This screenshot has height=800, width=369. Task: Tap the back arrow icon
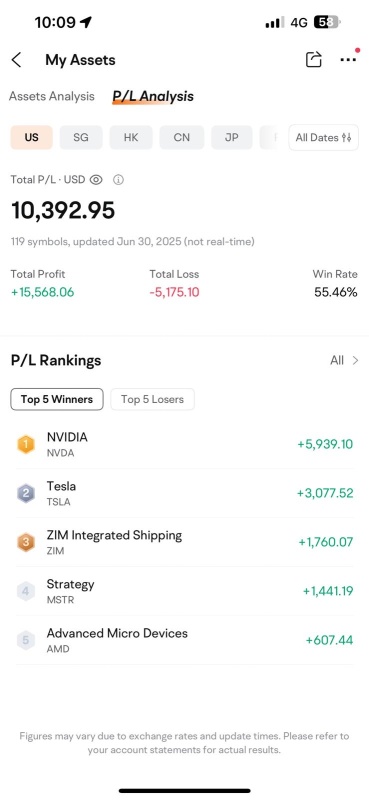[16, 60]
